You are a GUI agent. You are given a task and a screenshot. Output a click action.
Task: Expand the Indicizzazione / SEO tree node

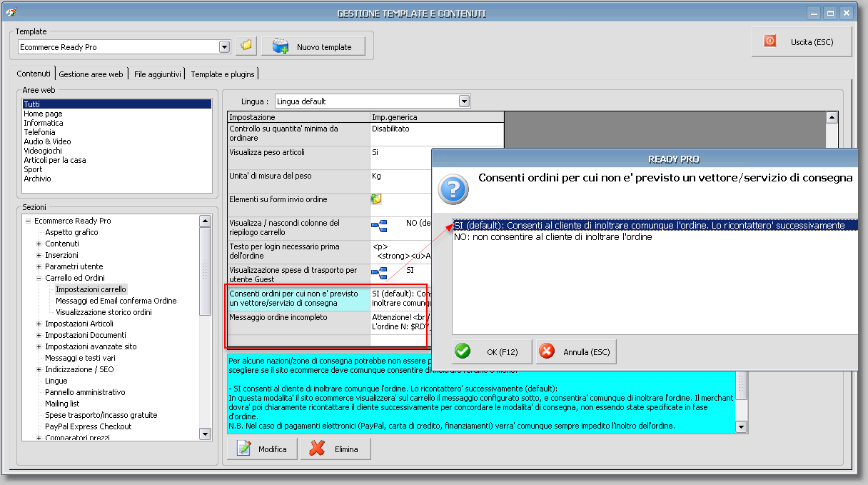39,369
